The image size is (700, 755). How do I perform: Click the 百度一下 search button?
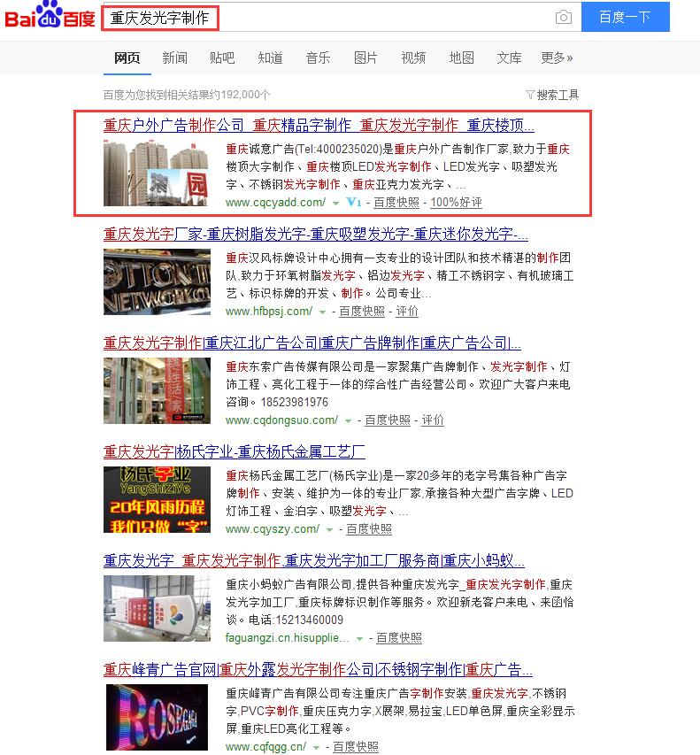click(626, 17)
